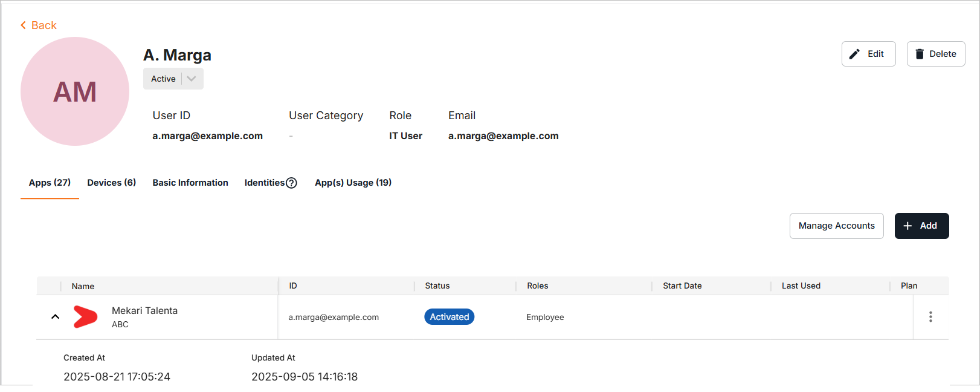Click the Mekari Talenta red logo icon

(85, 316)
